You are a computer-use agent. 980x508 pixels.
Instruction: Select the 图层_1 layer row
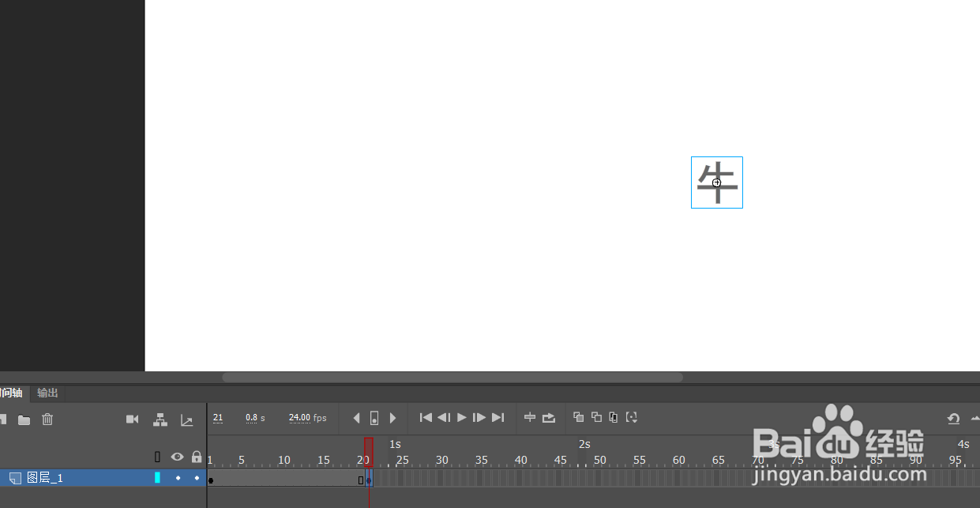coord(103,478)
